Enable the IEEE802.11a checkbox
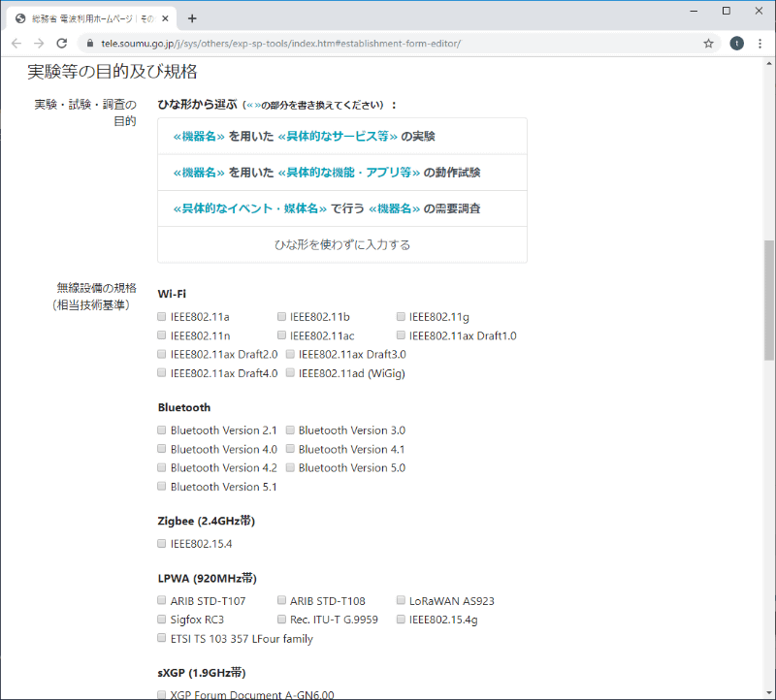 (x=161, y=316)
